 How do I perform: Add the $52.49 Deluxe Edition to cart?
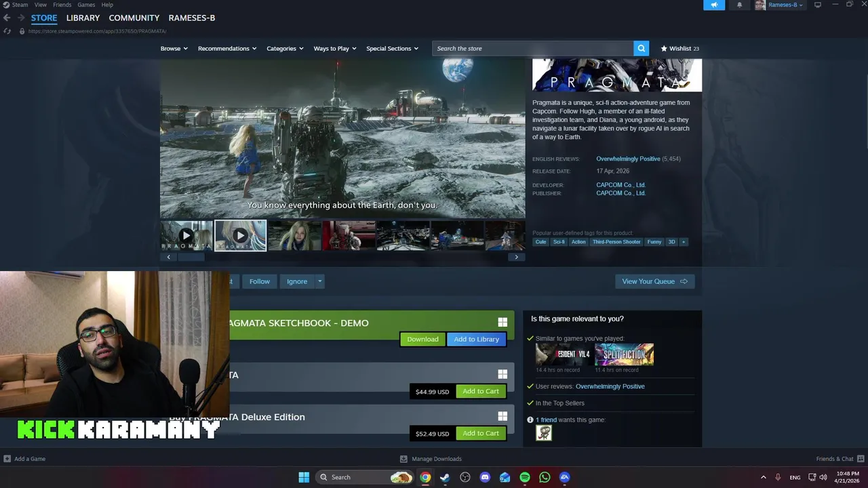coord(481,433)
